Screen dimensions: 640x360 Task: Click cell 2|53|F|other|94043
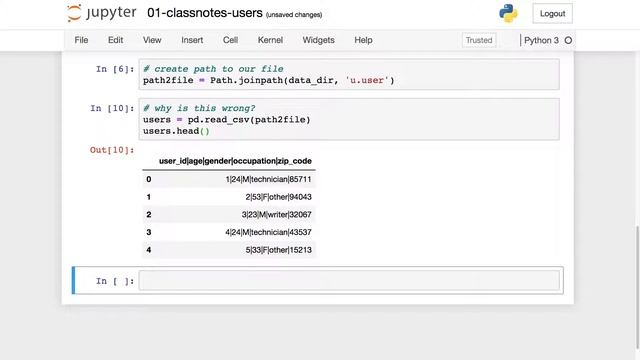(278, 197)
